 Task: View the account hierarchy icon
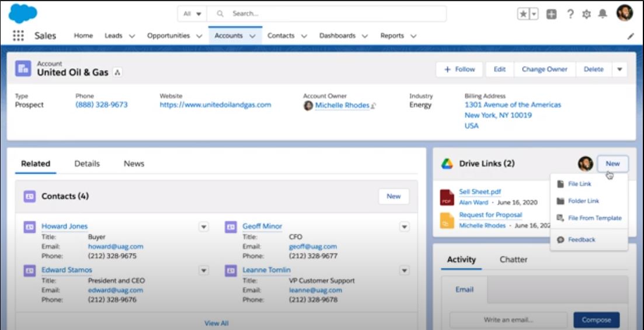click(117, 73)
